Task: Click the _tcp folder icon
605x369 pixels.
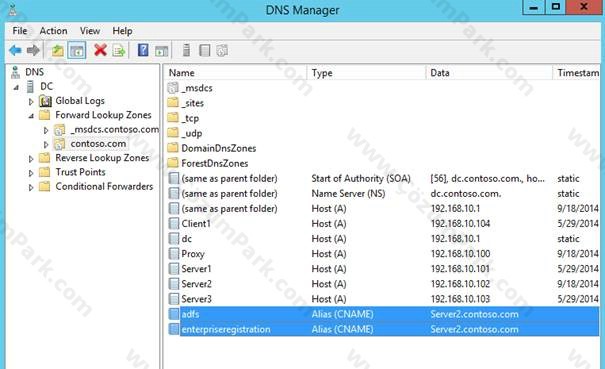Action: click(x=173, y=118)
